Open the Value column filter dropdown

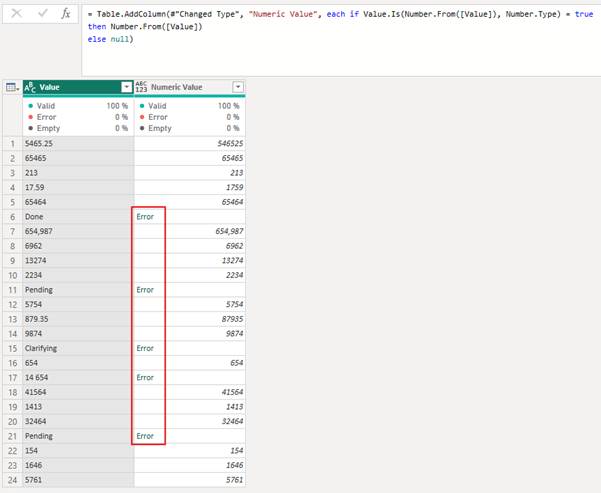(126, 87)
